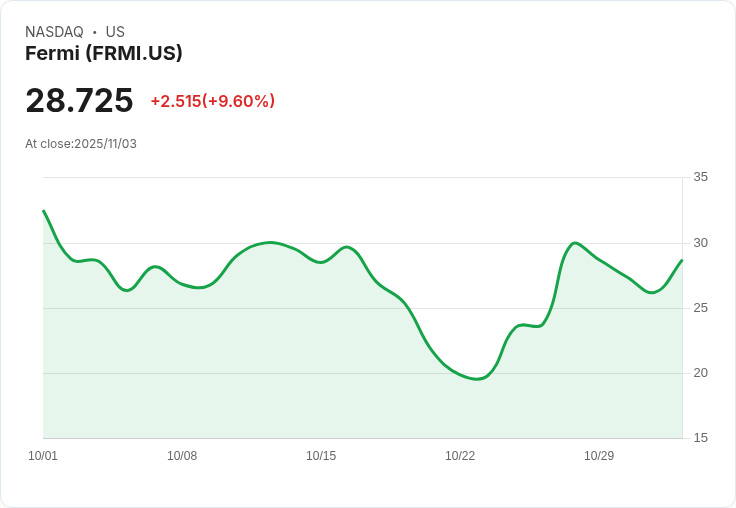Click the 28.725 current price
Viewport: 736px width, 508px height.
tap(79, 100)
